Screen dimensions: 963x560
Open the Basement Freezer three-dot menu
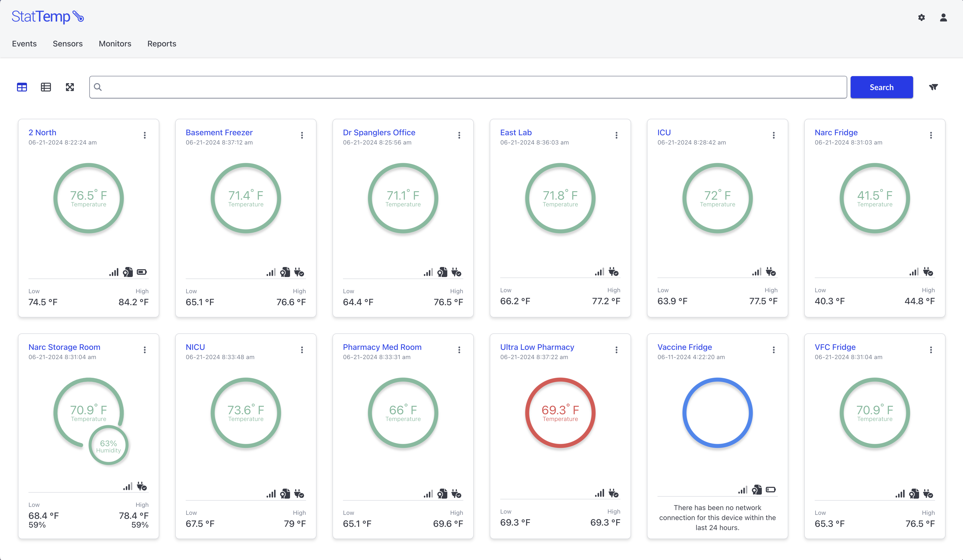[x=302, y=135]
